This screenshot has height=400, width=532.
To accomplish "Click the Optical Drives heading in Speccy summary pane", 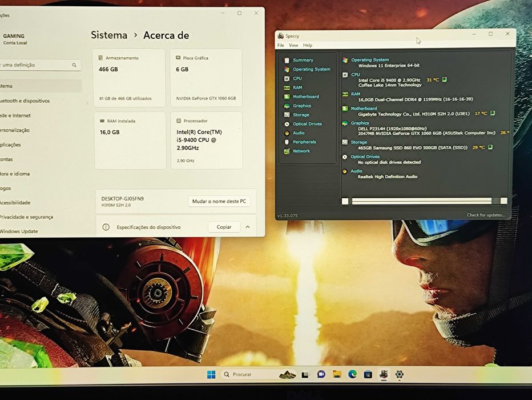I will click(365, 157).
